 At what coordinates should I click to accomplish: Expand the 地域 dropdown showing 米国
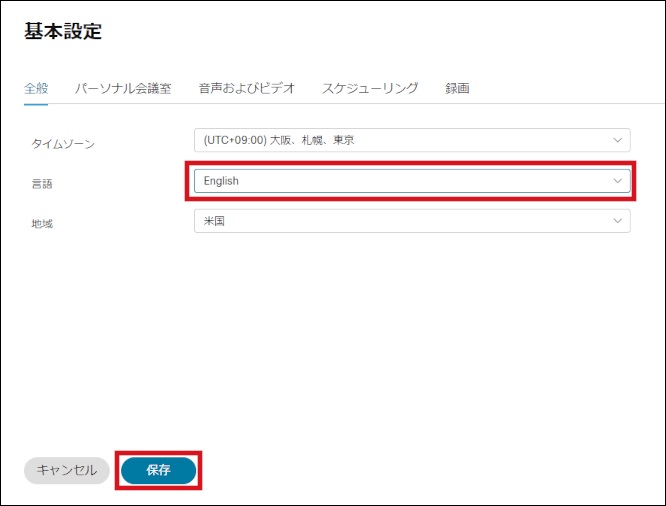point(411,221)
